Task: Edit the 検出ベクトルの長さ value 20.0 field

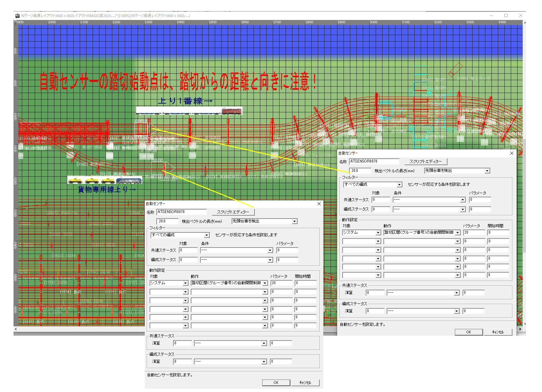Action: point(167,221)
